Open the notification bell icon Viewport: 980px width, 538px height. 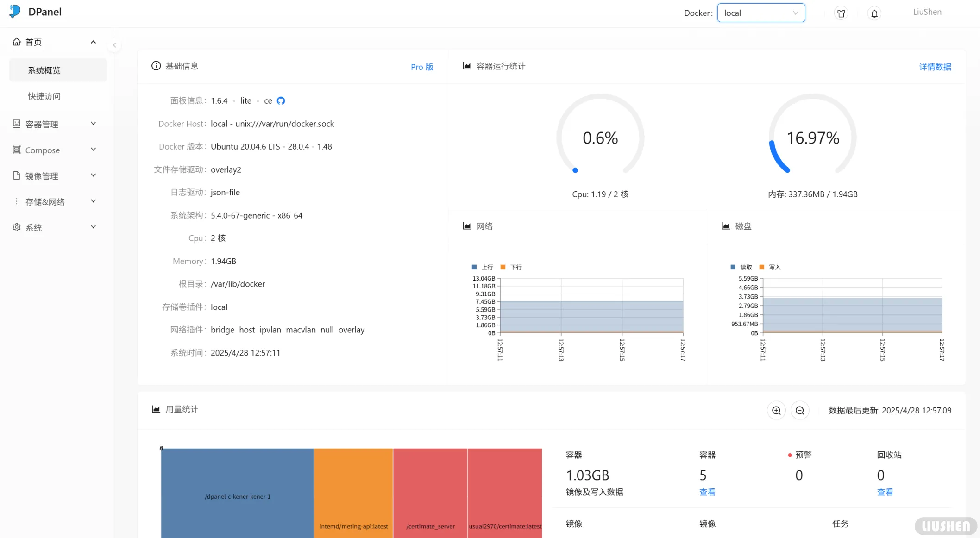(x=874, y=13)
